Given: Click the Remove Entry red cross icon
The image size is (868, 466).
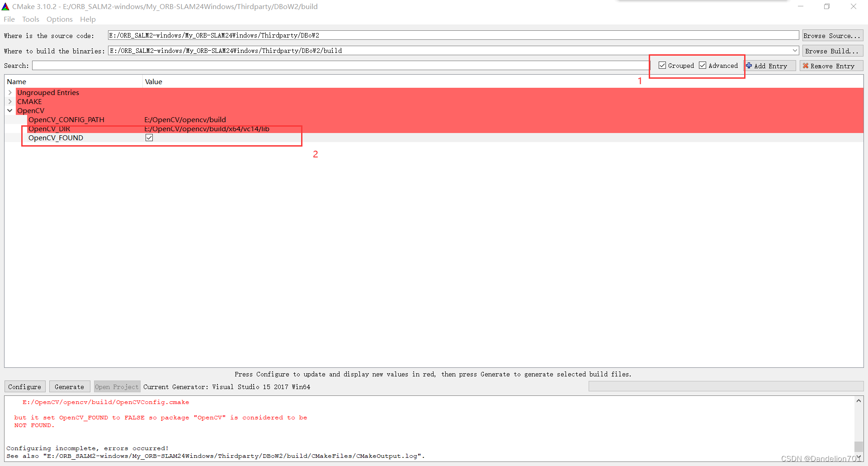Looking at the screenshot, I should (806, 66).
